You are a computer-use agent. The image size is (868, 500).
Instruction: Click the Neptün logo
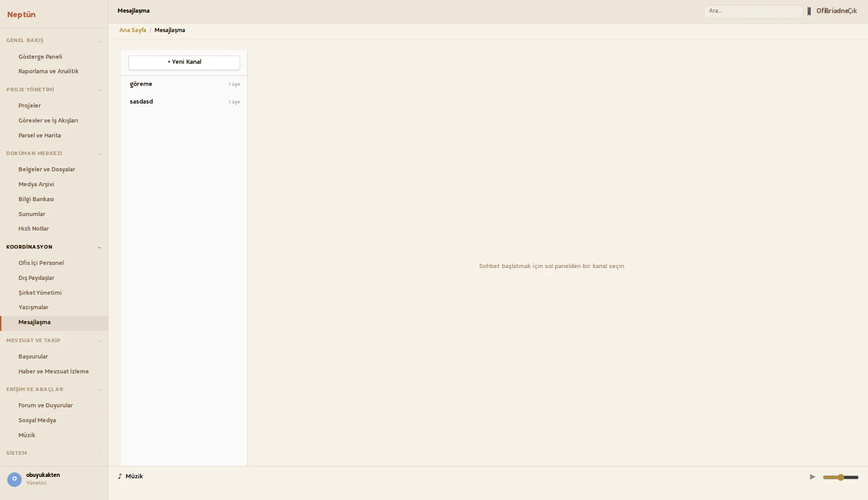[21, 14]
